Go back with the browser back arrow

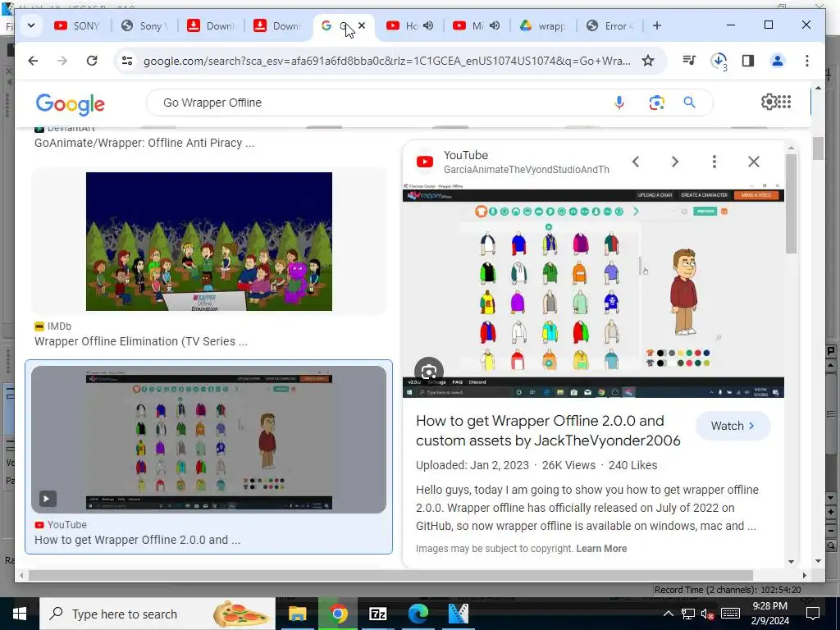click(x=33, y=61)
